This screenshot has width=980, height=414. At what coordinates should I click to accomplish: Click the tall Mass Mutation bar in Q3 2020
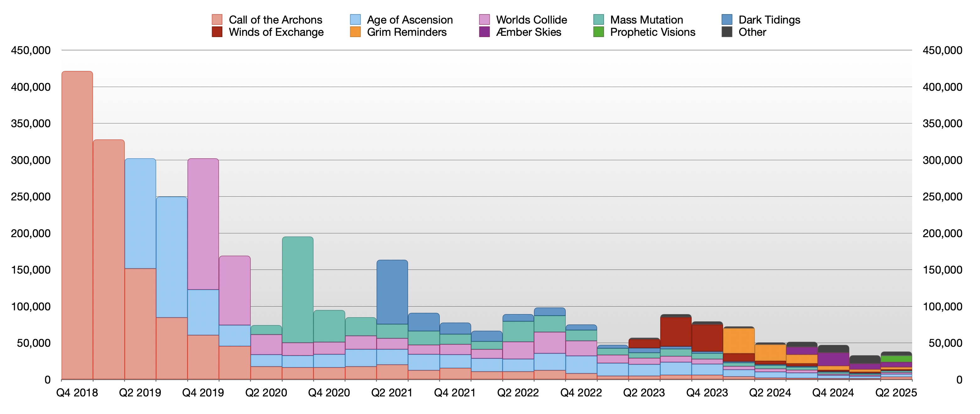pos(297,289)
